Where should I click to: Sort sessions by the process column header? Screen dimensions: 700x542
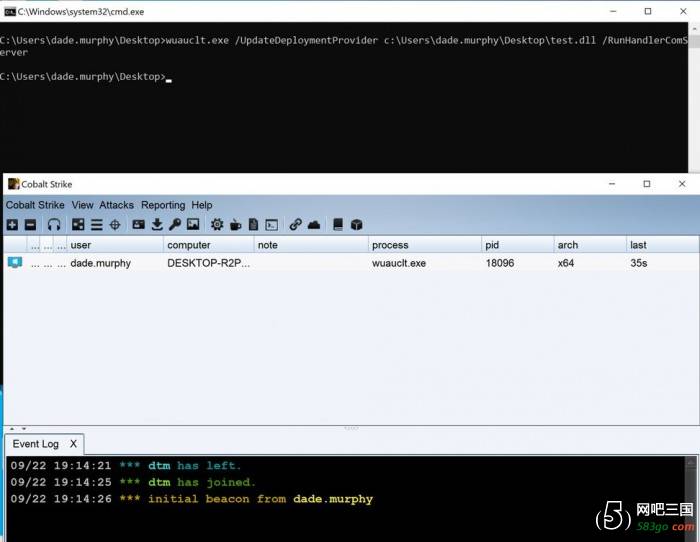pos(425,245)
